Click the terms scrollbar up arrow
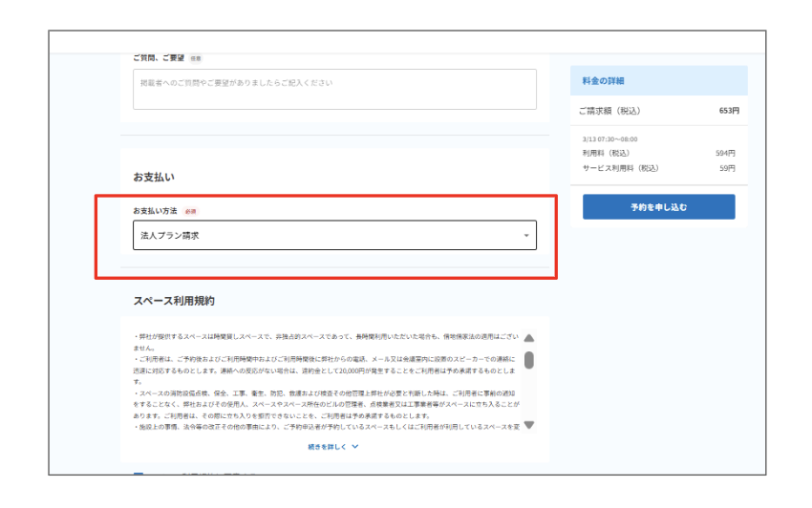Screen dimensions: 812x508 coord(528,338)
